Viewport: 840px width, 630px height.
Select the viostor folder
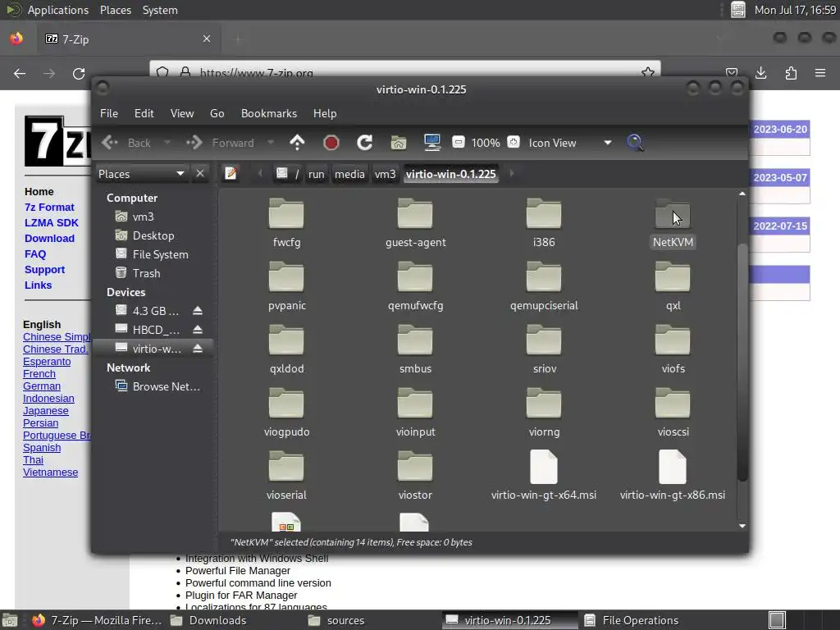pos(415,476)
